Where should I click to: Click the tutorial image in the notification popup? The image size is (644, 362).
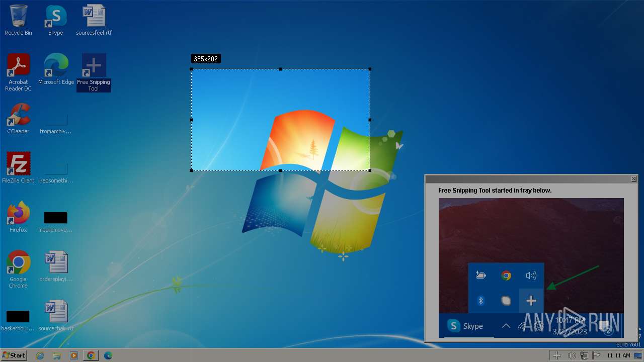tap(531, 268)
